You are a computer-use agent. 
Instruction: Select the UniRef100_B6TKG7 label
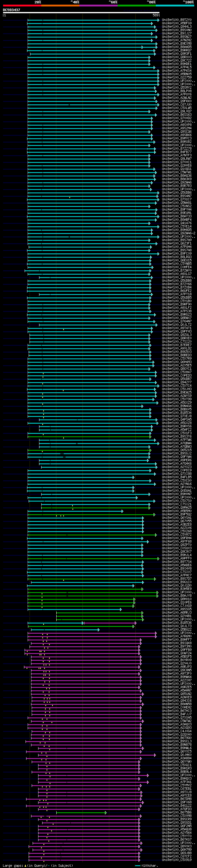tap(177, 840)
